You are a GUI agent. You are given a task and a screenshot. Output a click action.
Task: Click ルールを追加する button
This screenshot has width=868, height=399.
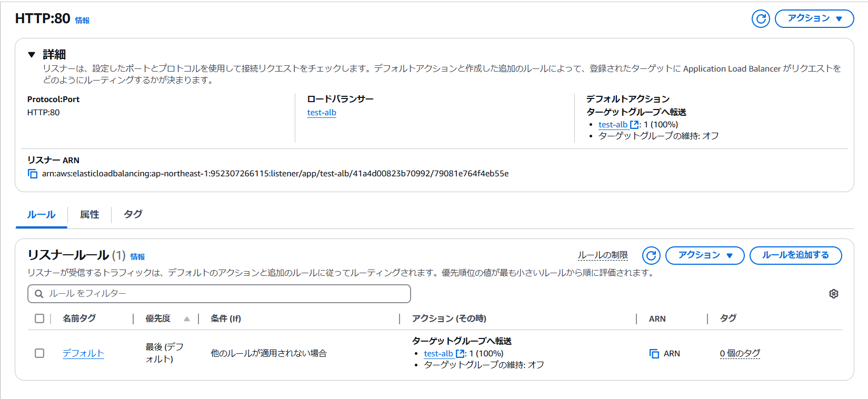[795, 255]
